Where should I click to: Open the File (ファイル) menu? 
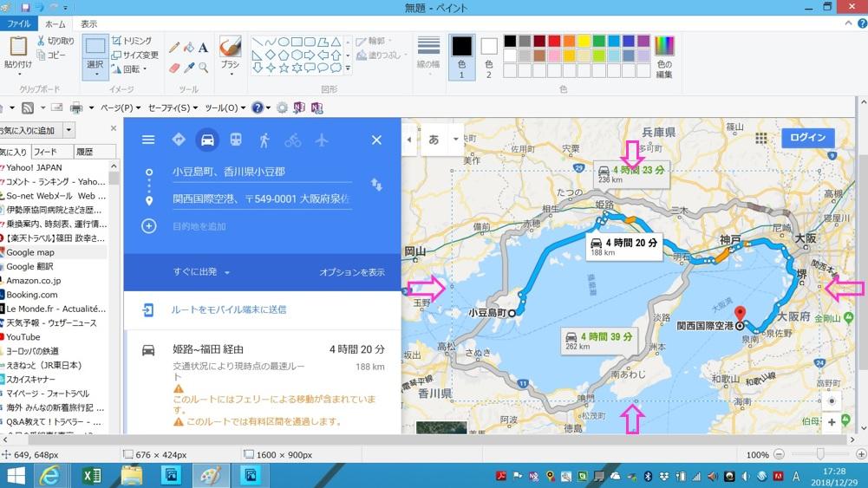click(19, 23)
